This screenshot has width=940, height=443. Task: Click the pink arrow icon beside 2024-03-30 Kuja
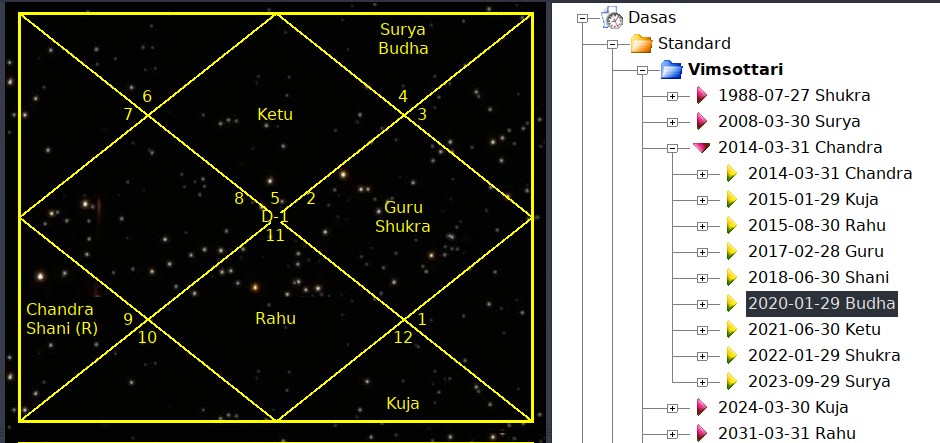[702, 407]
